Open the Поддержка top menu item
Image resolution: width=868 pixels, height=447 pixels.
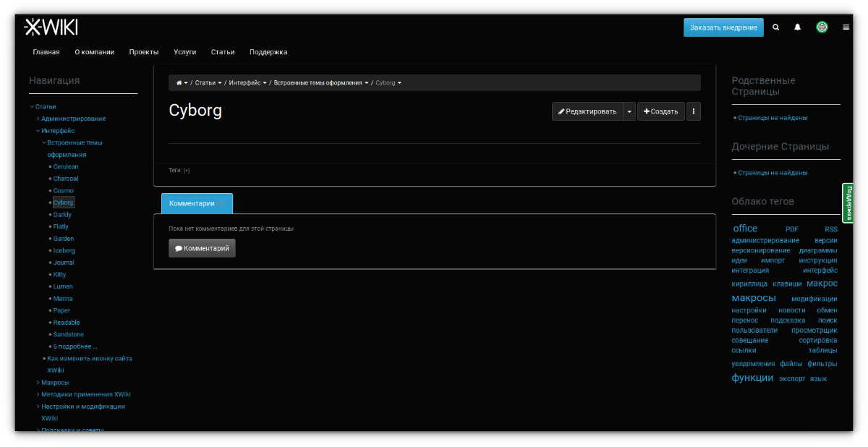click(268, 52)
